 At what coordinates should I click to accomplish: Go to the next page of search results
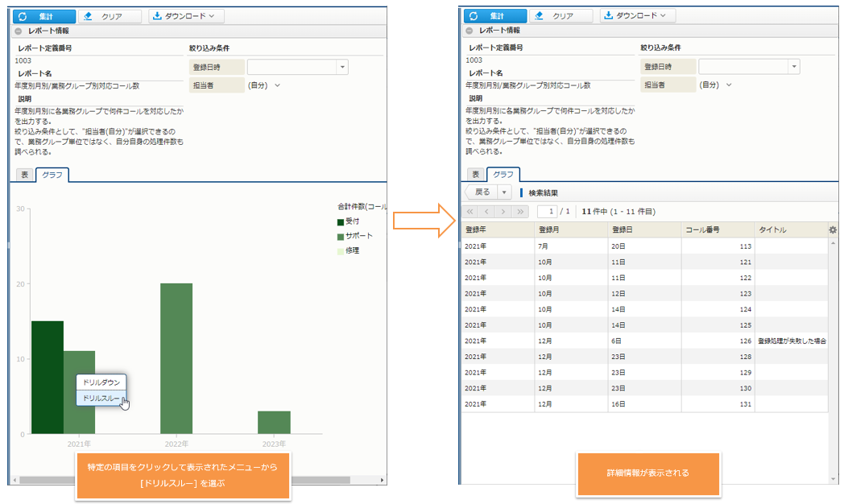[503, 212]
